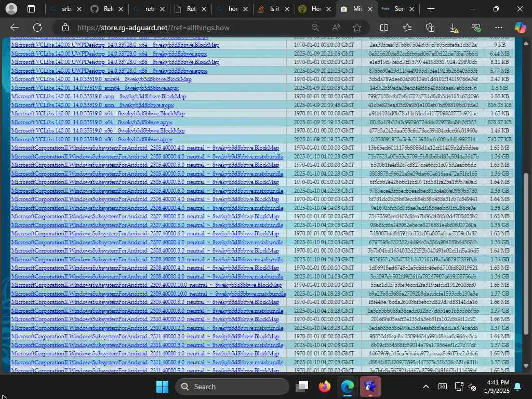Download WindowsSubsystemForAndroid 2311.40000.3.0 msixbundle

(147, 345)
